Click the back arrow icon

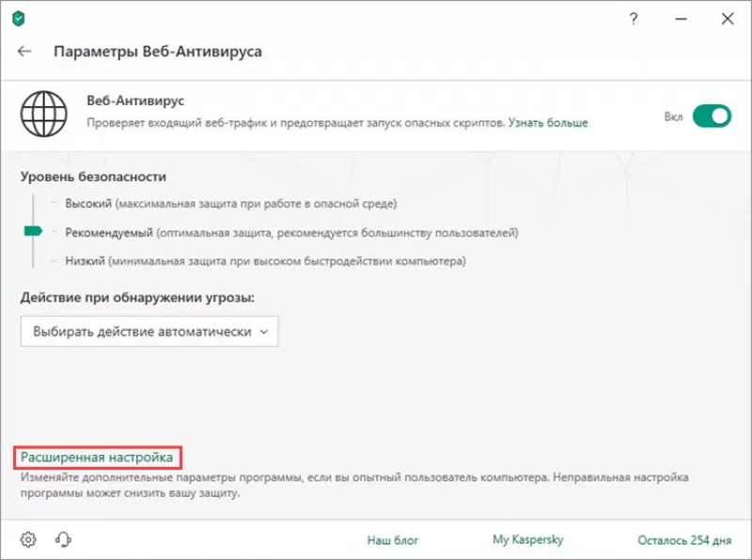click(x=24, y=52)
